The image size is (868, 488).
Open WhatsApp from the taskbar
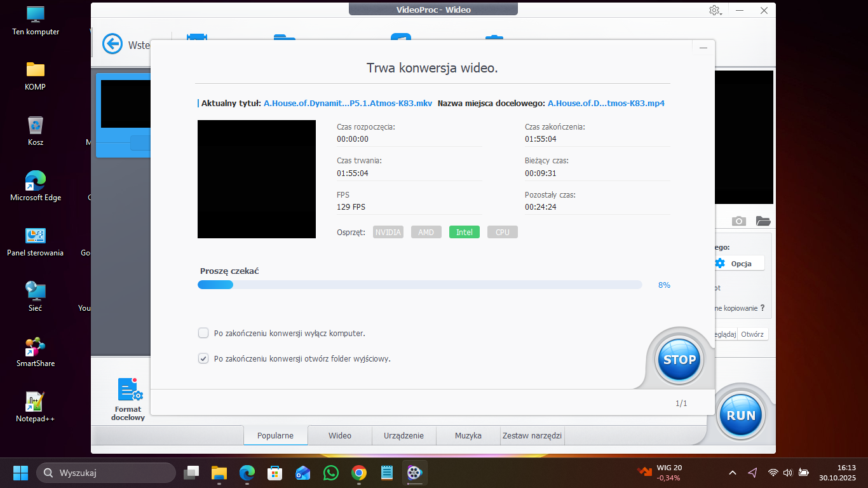[x=331, y=473]
